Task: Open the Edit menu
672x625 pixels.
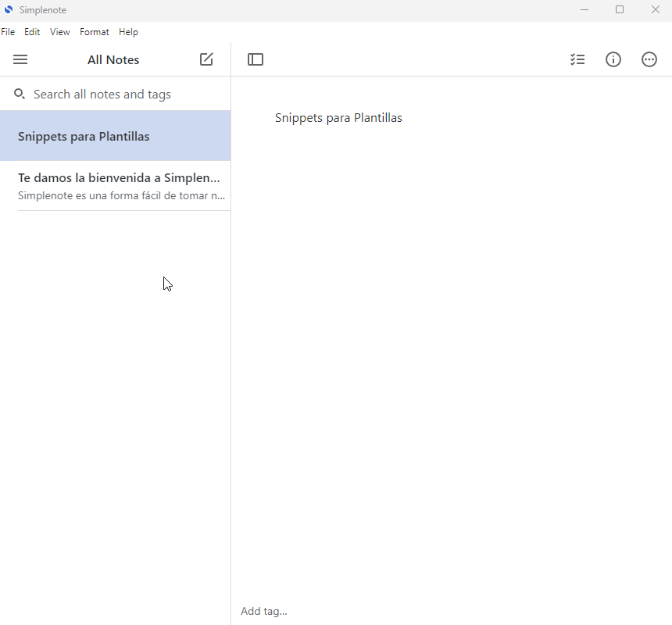Action: click(32, 32)
